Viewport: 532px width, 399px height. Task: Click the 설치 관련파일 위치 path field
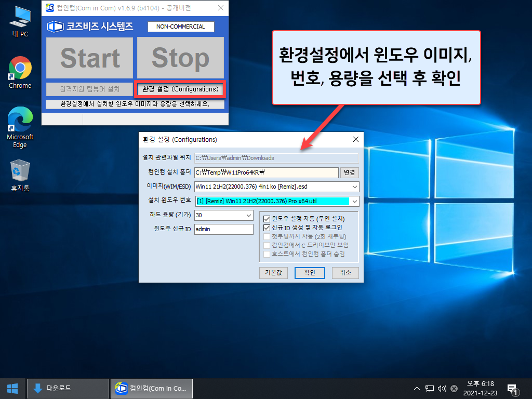[276, 158]
